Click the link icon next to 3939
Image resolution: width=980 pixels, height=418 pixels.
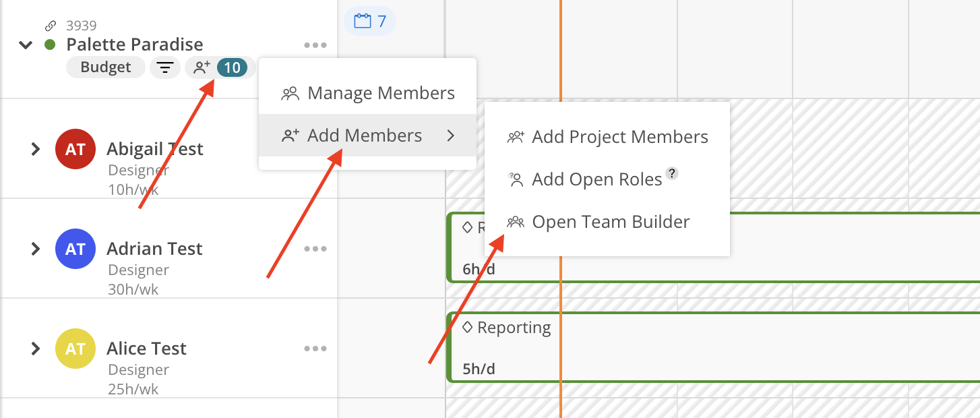pyautogui.click(x=51, y=26)
